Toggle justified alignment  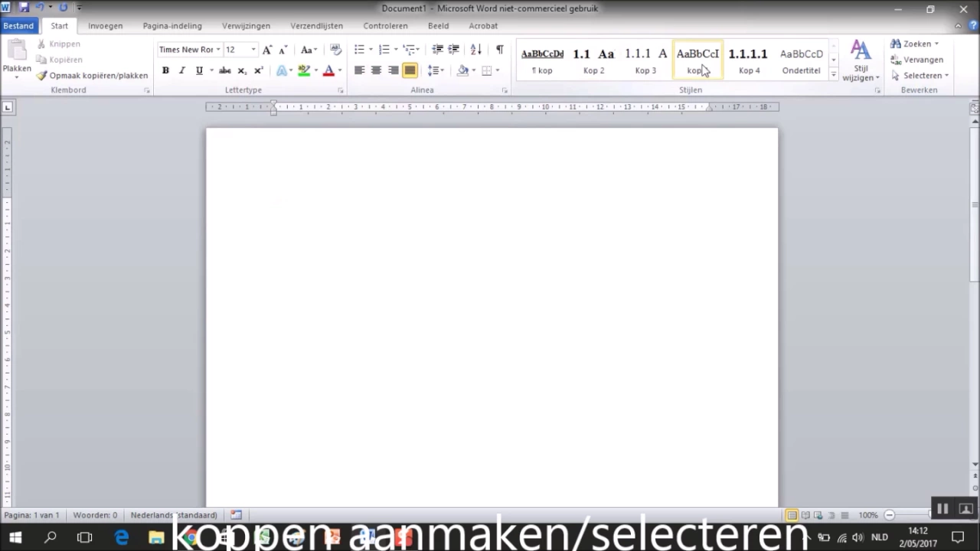click(410, 70)
